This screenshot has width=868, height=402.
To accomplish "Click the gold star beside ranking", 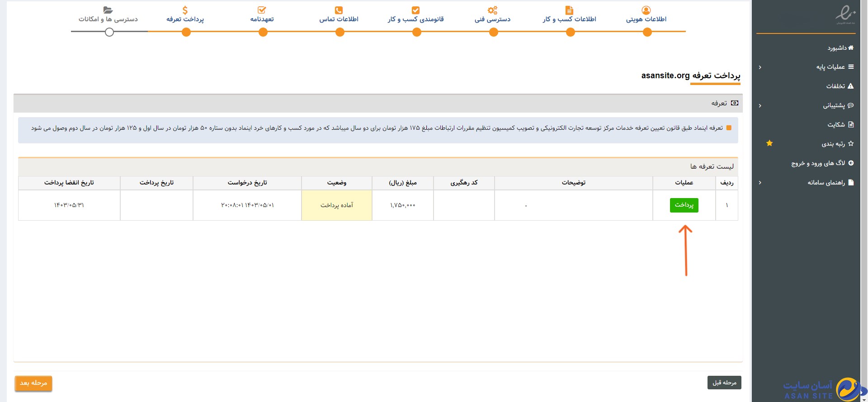I will point(769,143).
